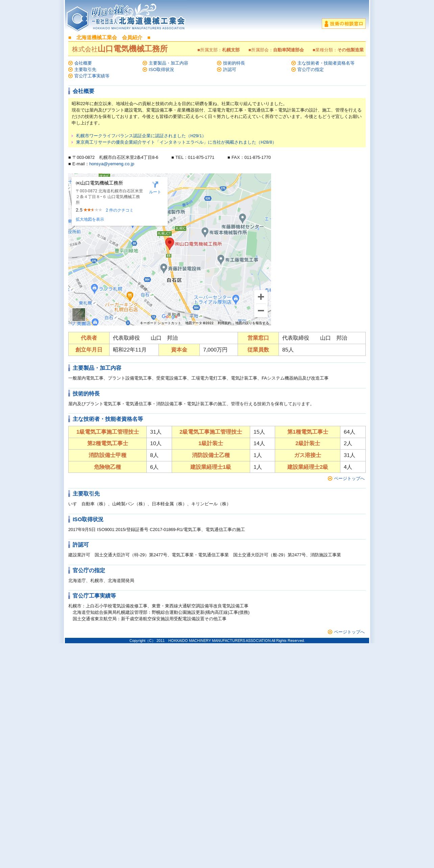Click the circle icon beside ISO取得状況 link

point(145,70)
